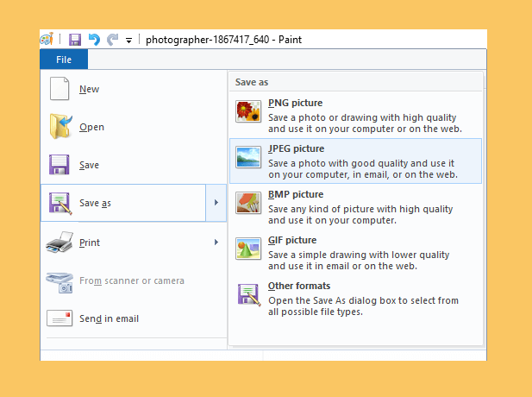
Task: Select Other formats option
Action: (x=355, y=299)
